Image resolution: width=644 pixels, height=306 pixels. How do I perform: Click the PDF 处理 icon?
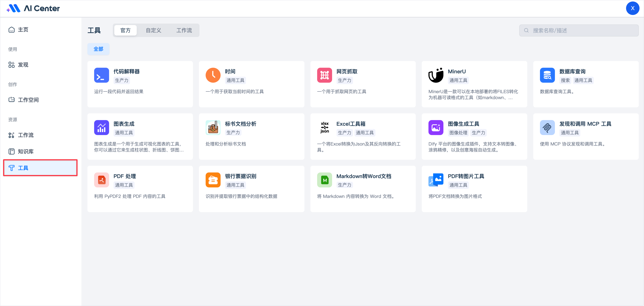101,180
